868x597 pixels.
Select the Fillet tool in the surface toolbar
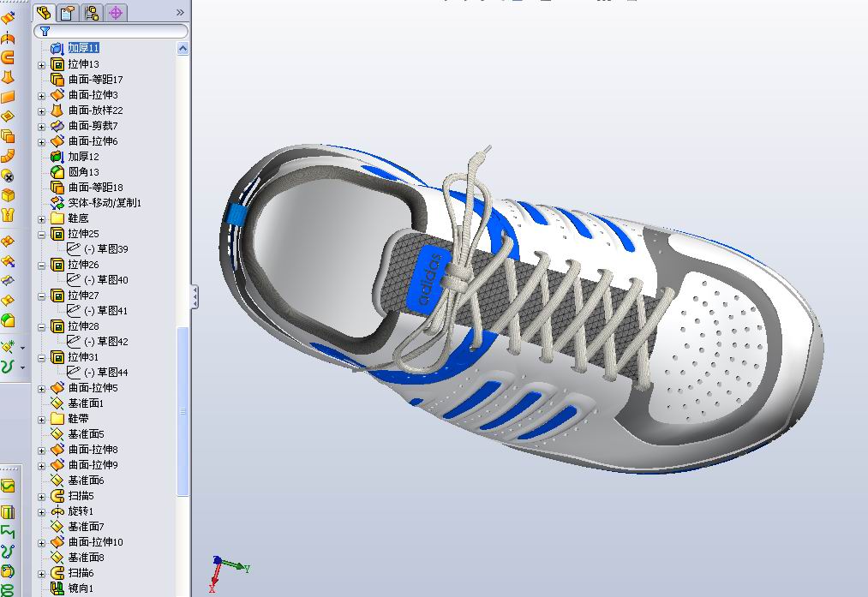[x=8, y=319]
